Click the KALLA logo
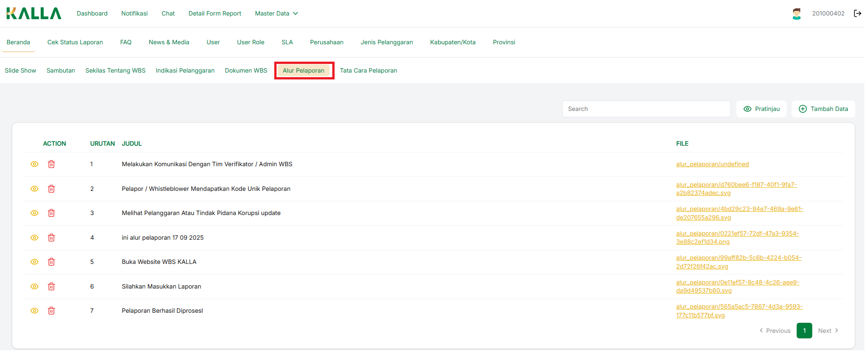 [34, 14]
